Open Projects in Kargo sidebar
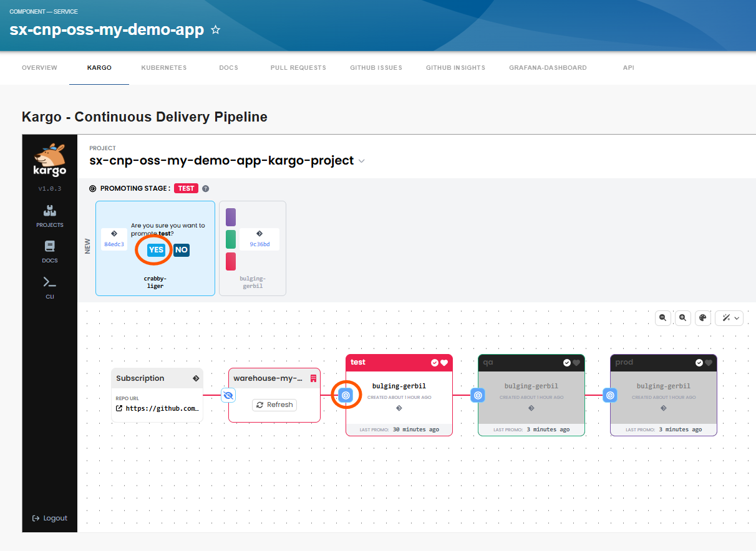Image resolution: width=756 pixels, height=551 pixels. tap(50, 216)
